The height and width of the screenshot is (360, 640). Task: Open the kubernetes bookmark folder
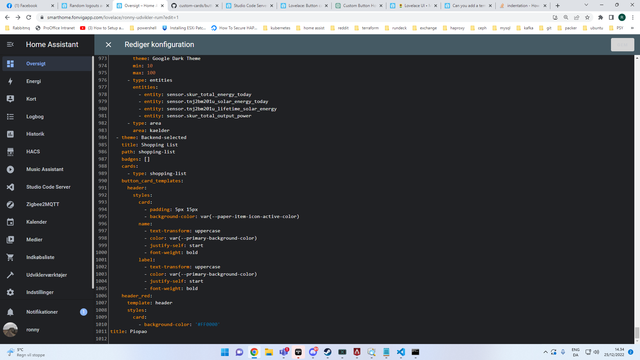point(277,28)
